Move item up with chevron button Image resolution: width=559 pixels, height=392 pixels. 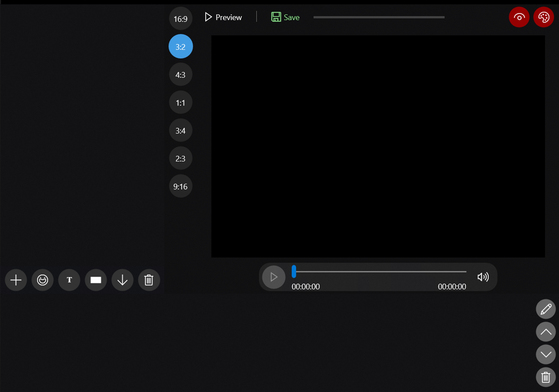[546, 332]
